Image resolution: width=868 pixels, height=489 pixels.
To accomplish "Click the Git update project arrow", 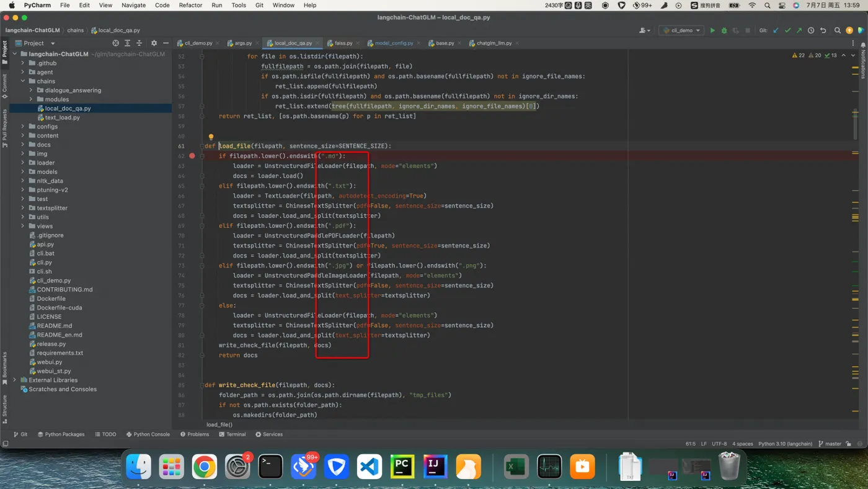I will click(776, 30).
